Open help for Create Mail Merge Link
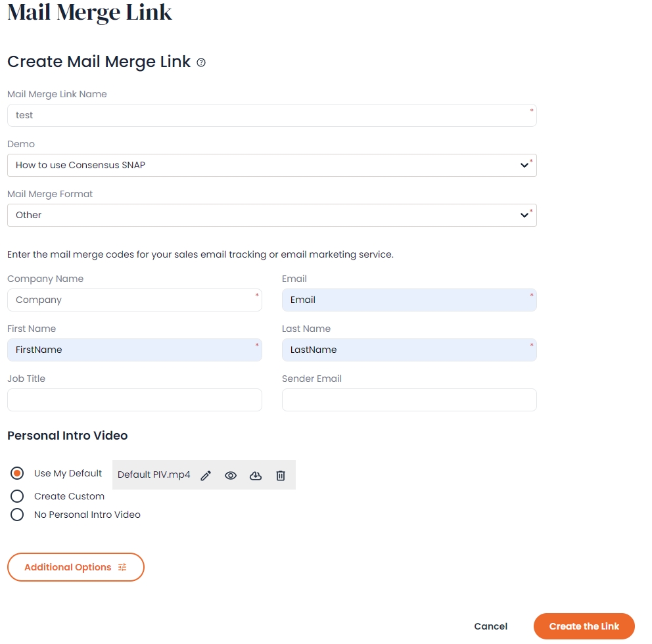Screen dimensions: 652x644 tap(200, 62)
